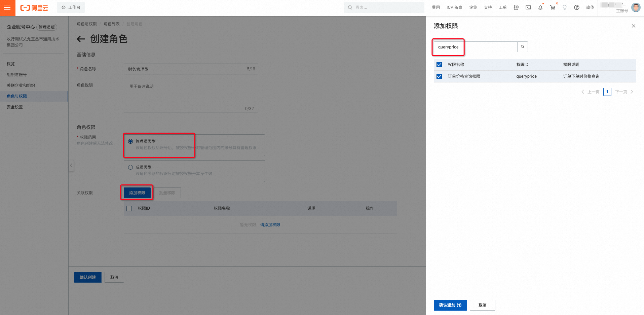Viewport: 644px width, 315px height.
Task: Close the 添加权限 panel
Action: point(634,26)
